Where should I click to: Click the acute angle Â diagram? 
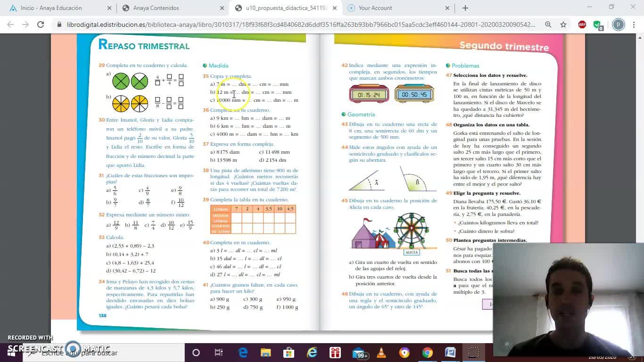point(367,181)
